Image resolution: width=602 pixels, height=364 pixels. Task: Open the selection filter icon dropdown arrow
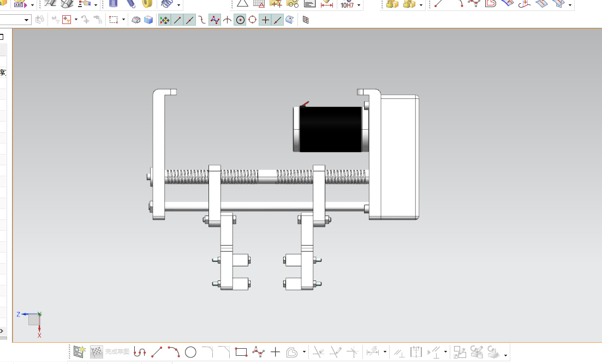click(76, 20)
